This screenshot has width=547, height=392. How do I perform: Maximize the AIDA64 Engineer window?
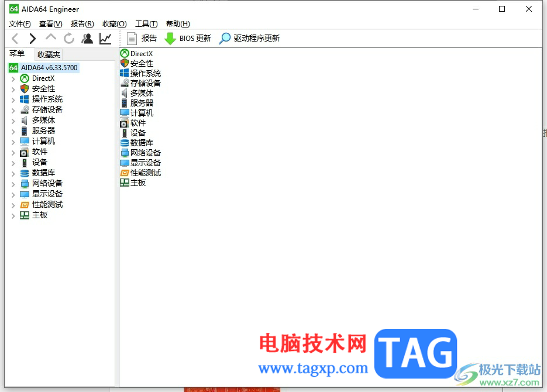pos(502,9)
